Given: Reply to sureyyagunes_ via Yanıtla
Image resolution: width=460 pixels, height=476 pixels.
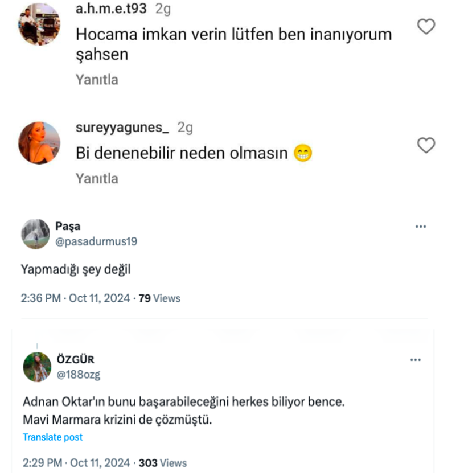Looking at the screenshot, I should pyautogui.click(x=97, y=179).
